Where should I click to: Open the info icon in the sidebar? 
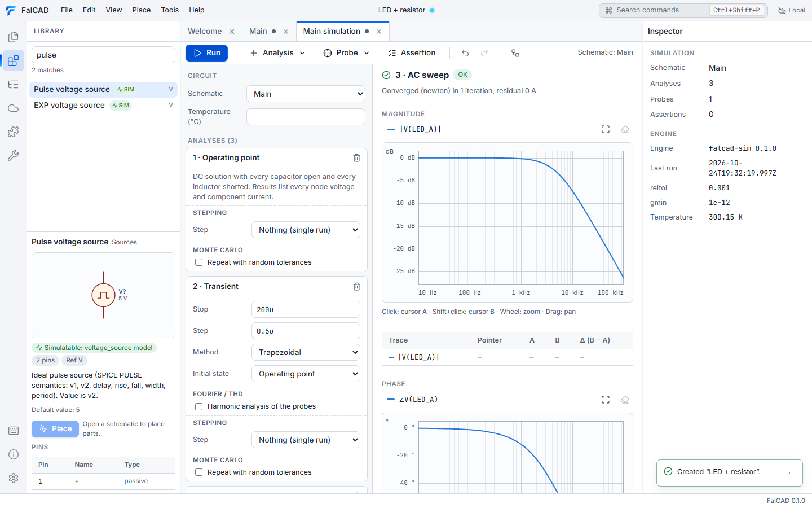(14, 454)
